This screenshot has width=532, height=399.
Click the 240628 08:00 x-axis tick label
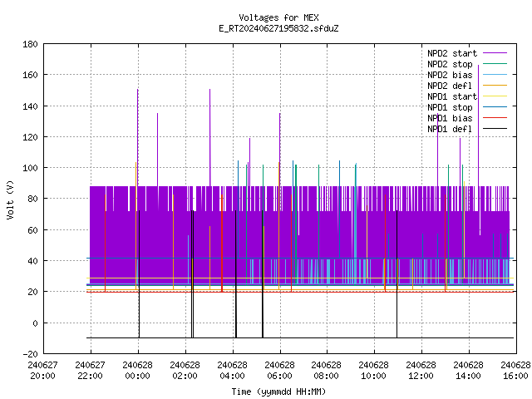tap(326, 371)
